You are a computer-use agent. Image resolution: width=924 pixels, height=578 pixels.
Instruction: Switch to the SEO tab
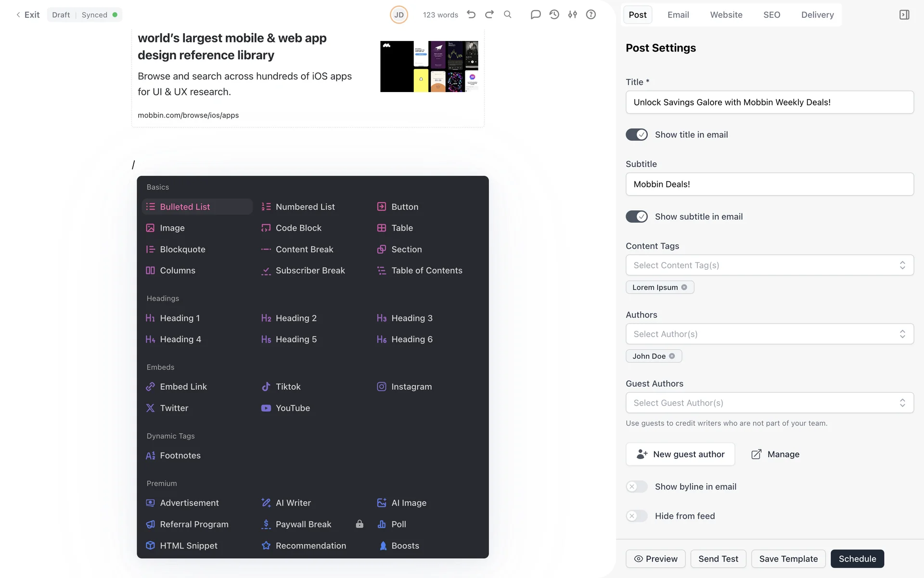coord(771,15)
